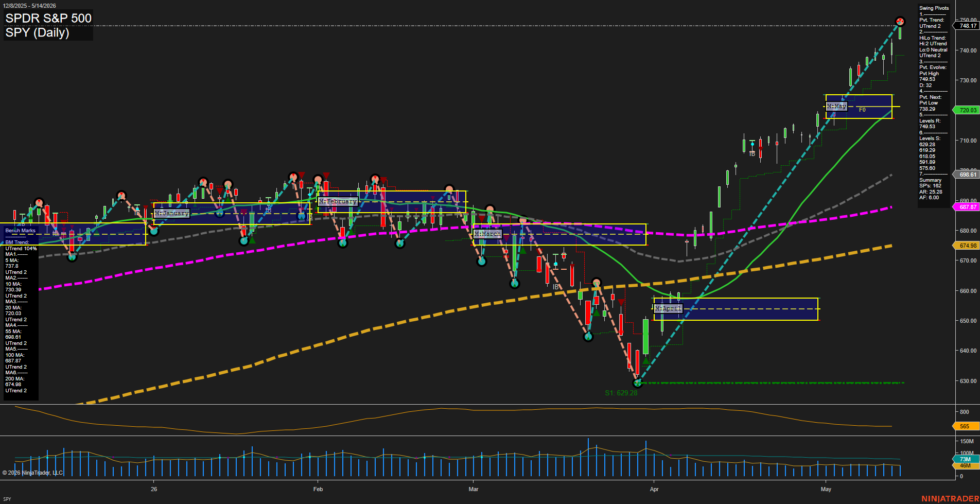Select the green 720.03 price axis tag

[968, 110]
